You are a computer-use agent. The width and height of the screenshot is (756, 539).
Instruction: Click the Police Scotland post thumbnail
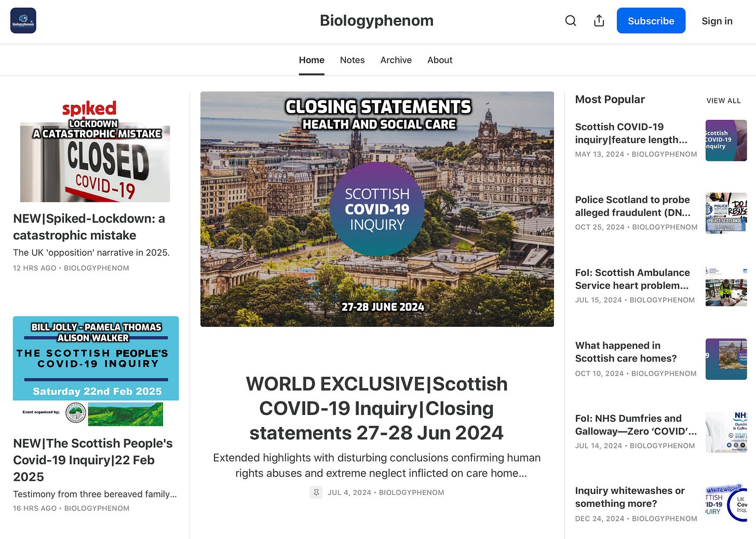[x=726, y=213]
